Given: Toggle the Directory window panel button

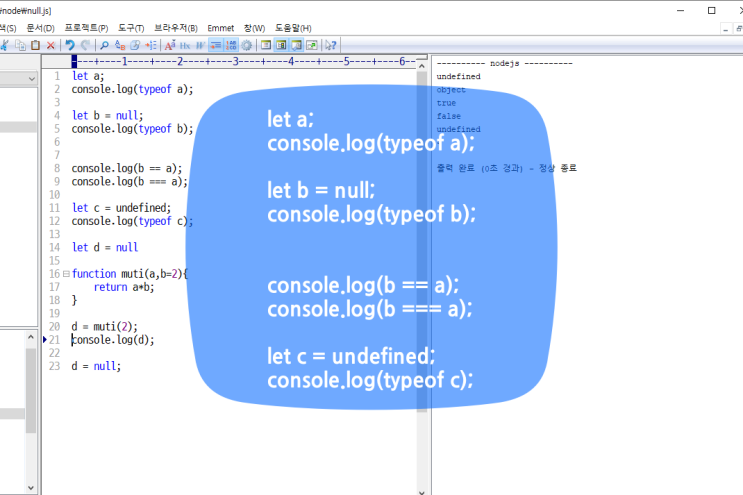Looking at the screenshot, I should click(x=281, y=45).
